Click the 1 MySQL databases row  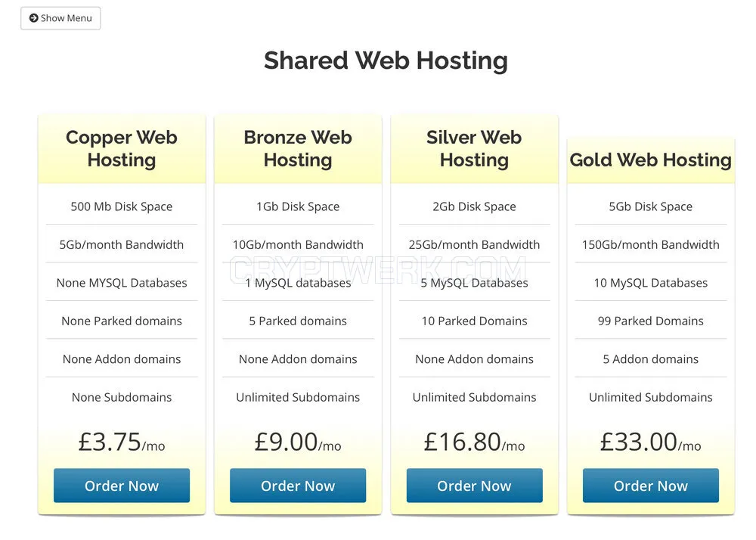point(298,283)
